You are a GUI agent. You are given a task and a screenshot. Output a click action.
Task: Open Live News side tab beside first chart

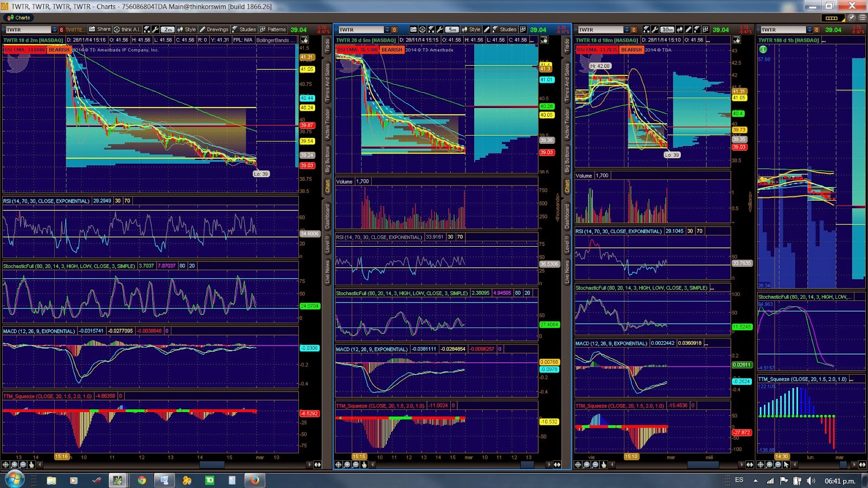[327, 272]
